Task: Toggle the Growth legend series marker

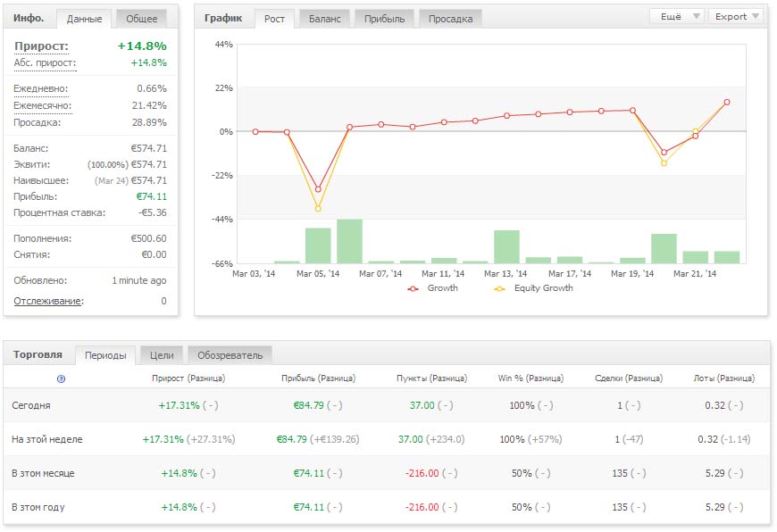Action: coord(413,288)
